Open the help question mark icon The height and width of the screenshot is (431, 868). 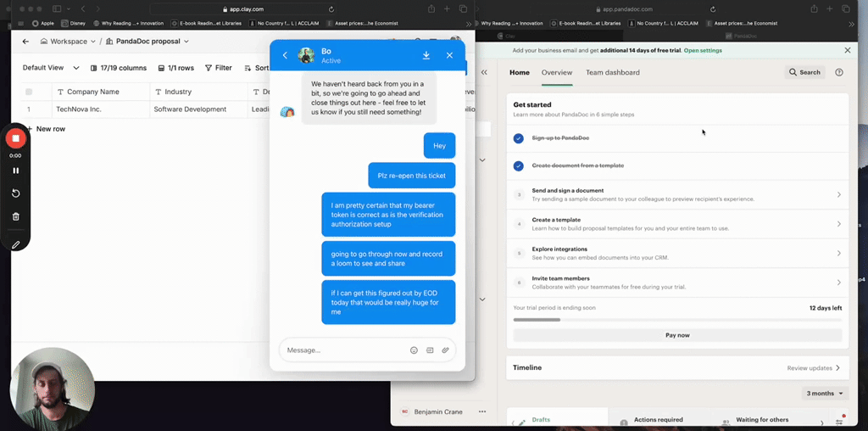(x=839, y=73)
